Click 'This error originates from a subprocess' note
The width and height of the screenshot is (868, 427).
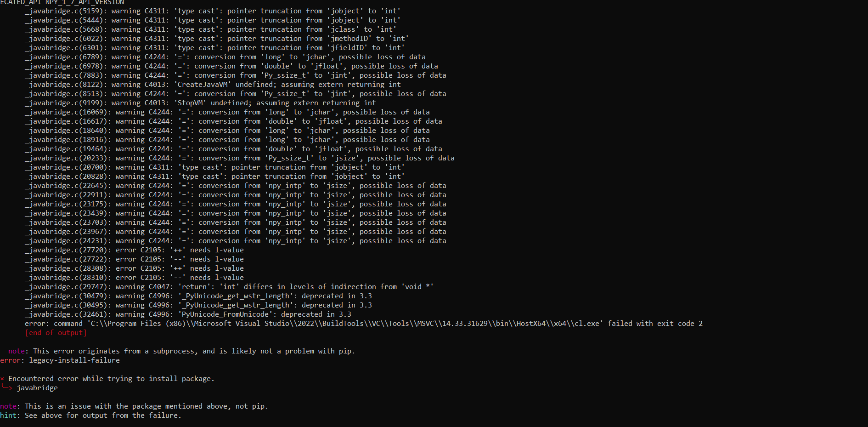(182, 351)
